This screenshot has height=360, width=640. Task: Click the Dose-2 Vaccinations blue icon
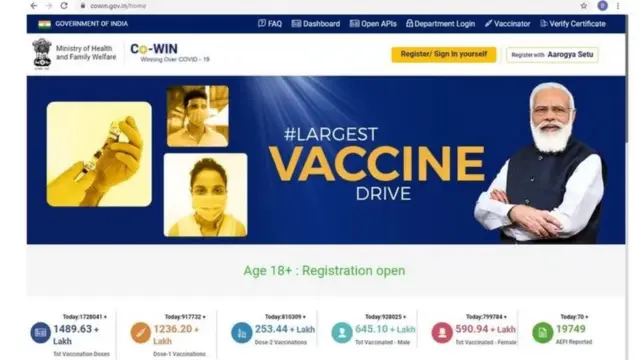241,333
